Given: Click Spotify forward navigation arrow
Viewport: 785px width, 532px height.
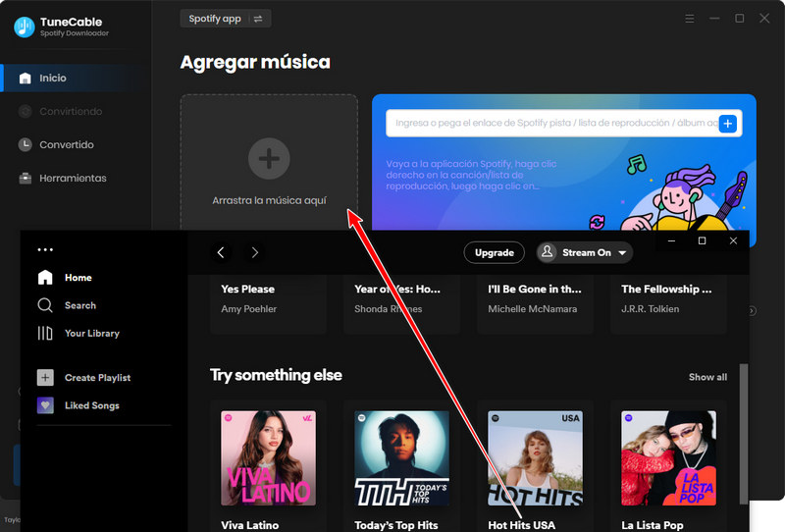Looking at the screenshot, I should pos(255,252).
